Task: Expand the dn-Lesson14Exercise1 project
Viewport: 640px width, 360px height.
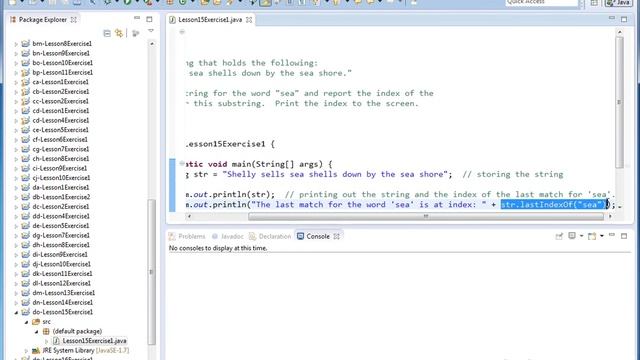Action: (16, 303)
